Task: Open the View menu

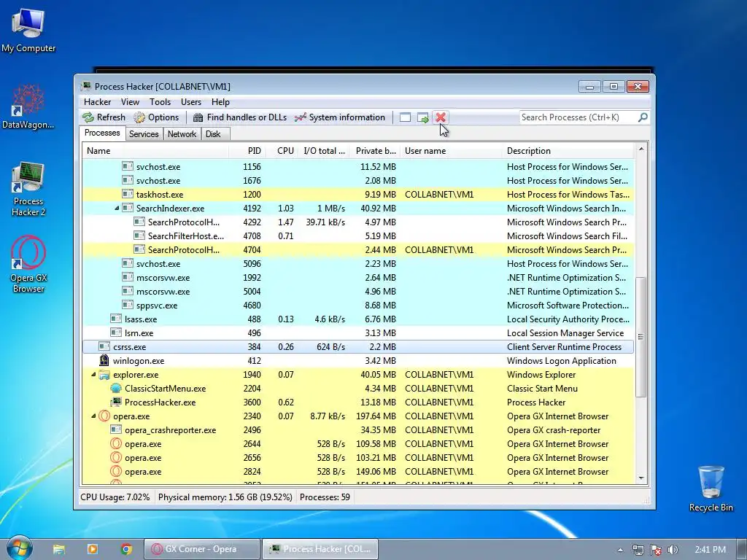Action: [130, 102]
